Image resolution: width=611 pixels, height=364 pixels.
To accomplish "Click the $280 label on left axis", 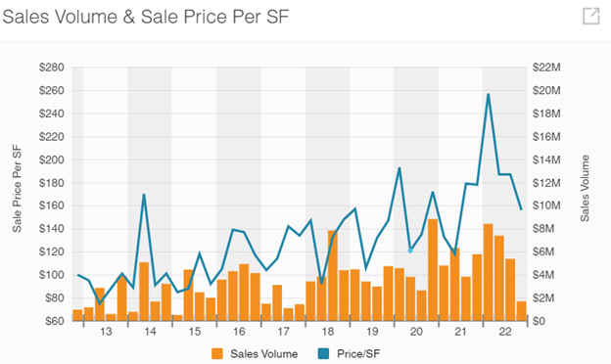I will pyautogui.click(x=52, y=68).
